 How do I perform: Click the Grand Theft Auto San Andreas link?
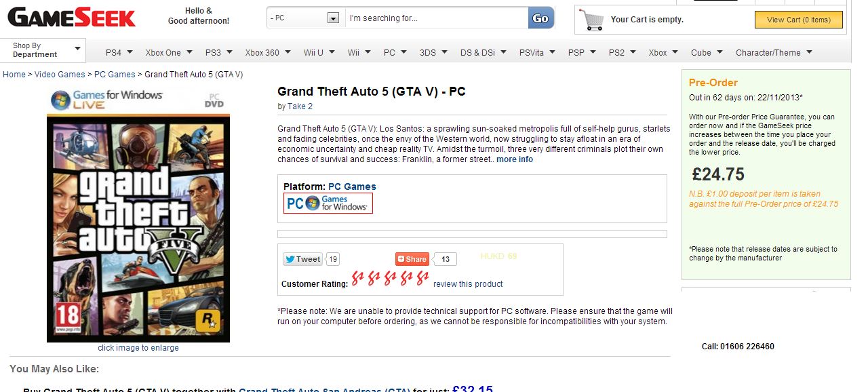pos(324,389)
